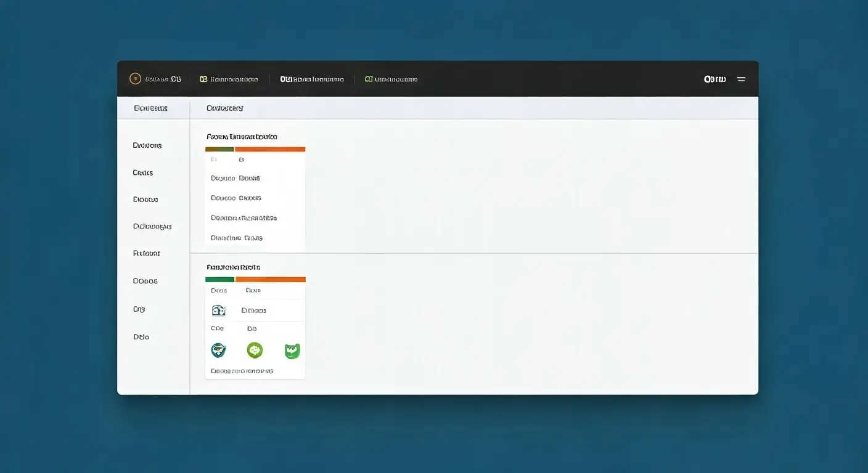Screen dimensions: 868x473
Task: Select the second entry in left sidebar
Action: coord(143,173)
